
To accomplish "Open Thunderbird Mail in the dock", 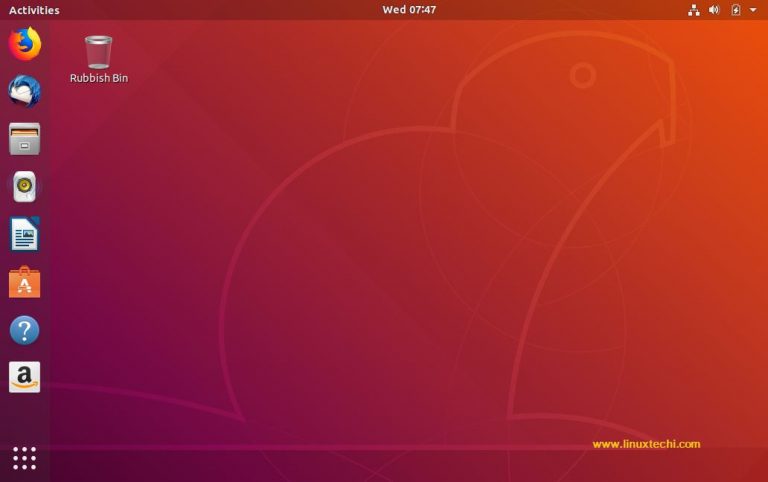I will pos(24,92).
